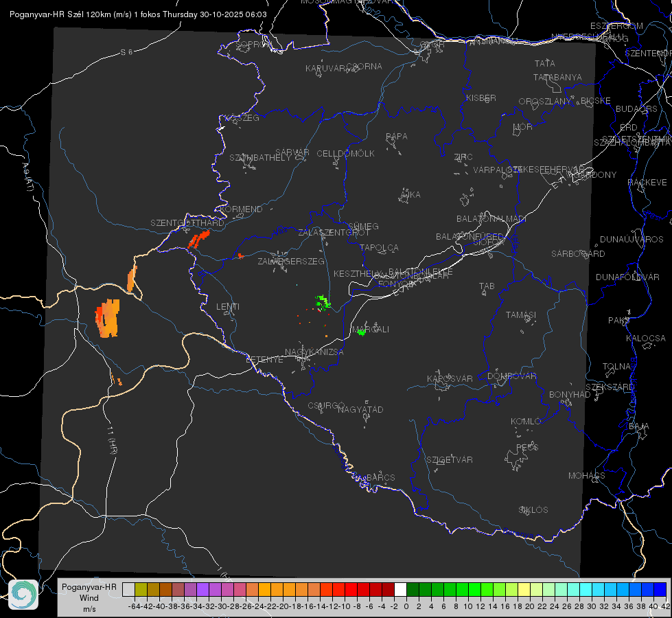Click the KALOCSA city label
672x618 pixels.
point(646,339)
